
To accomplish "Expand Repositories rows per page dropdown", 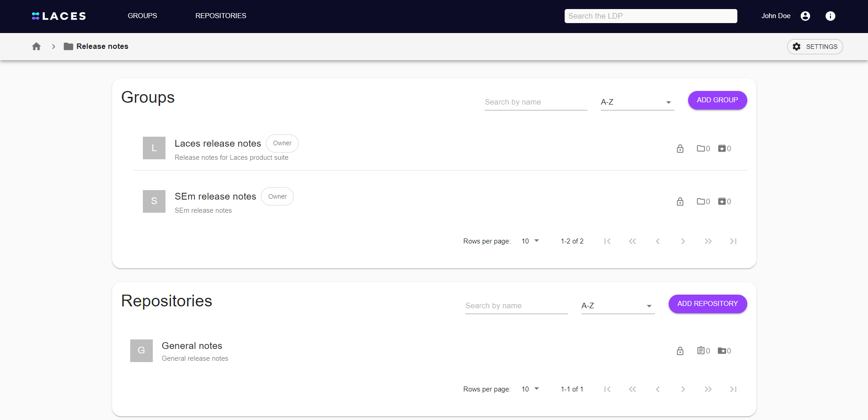I will click(530, 389).
